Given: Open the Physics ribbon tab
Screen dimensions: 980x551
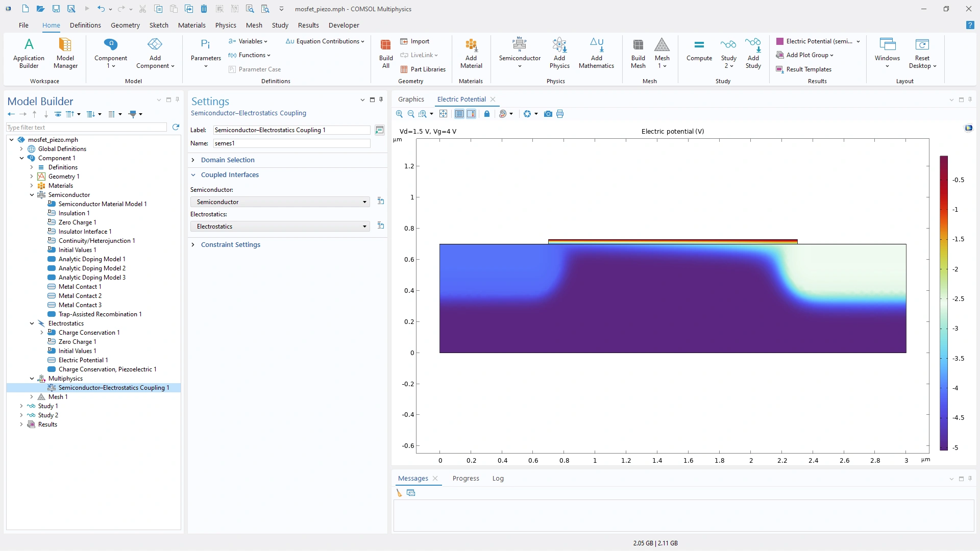Looking at the screenshot, I should [225, 25].
